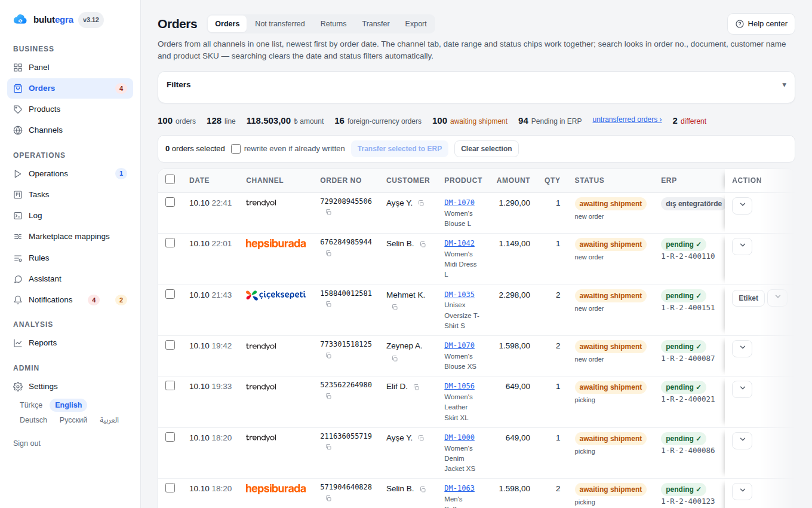Select order 729208945506 row checkbox

(170, 202)
